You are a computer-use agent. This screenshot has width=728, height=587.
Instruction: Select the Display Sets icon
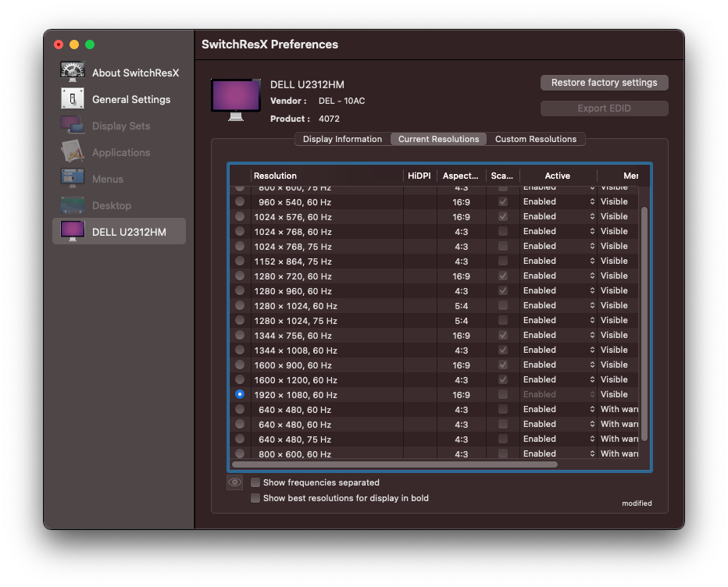(73, 125)
